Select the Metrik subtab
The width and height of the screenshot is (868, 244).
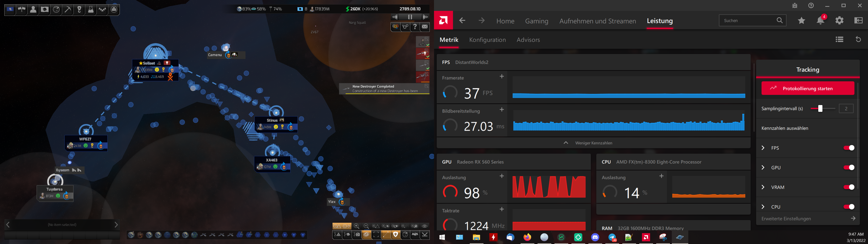coord(449,40)
